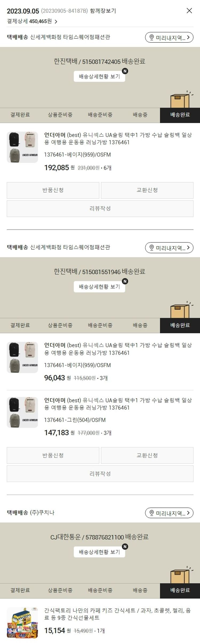Close the order detail page with X

click(x=189, y=11)
